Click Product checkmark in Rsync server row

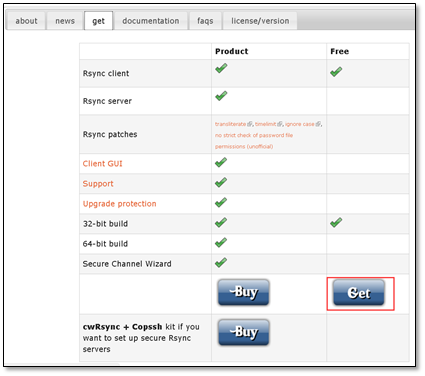pos(221,96)
